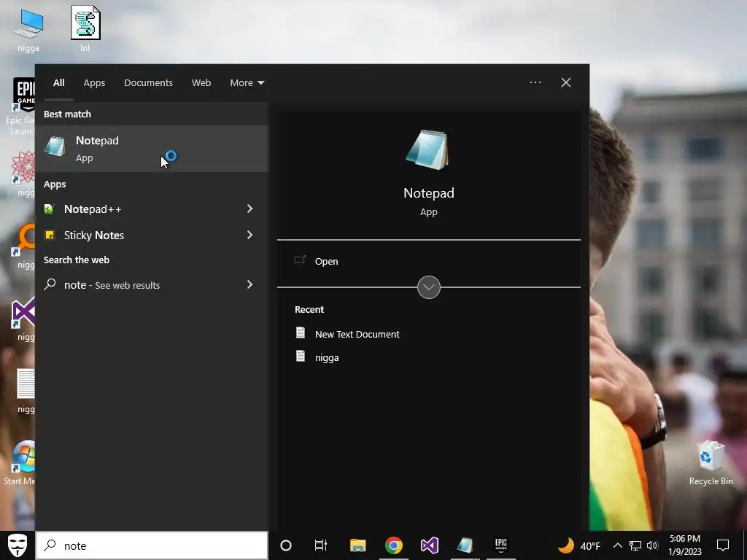Expand the 'note' web results arrow
This screenshot has height=560, width=747.
(x=249, y=284)
